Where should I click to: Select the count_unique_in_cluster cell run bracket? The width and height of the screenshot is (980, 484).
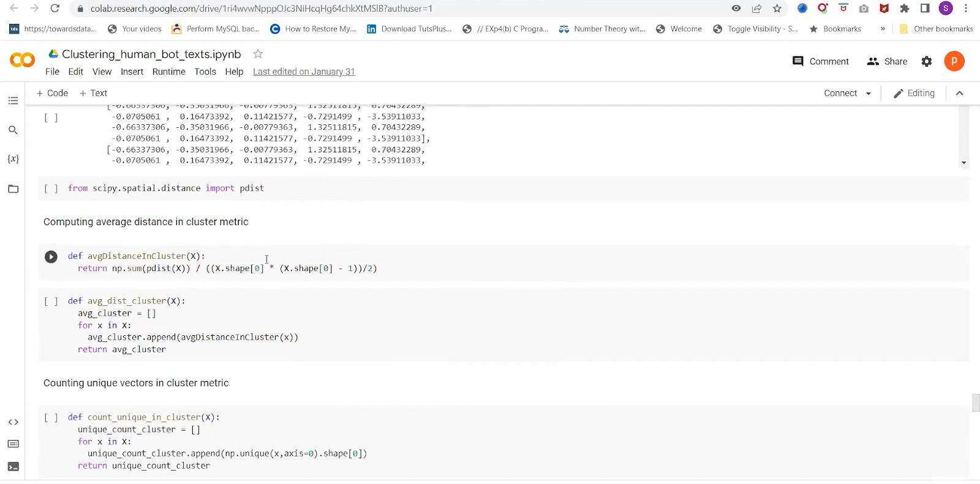tap(51, 417)
